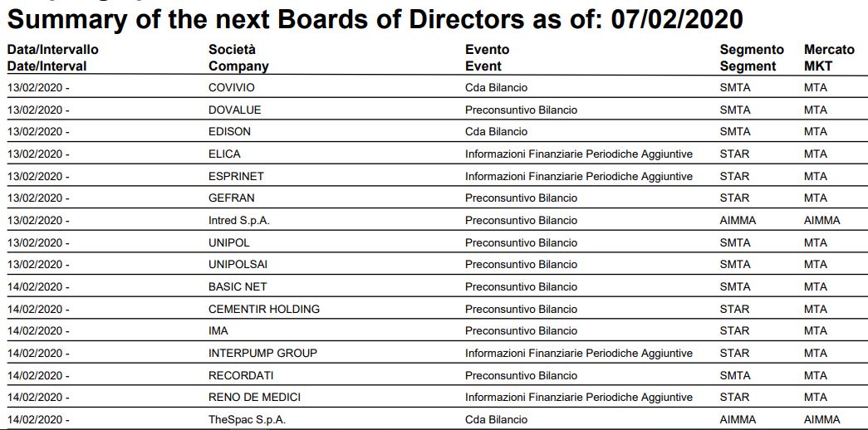Click Intred S.p.A. company name
Screen dimensions: 868x430
tap(239, 220)
